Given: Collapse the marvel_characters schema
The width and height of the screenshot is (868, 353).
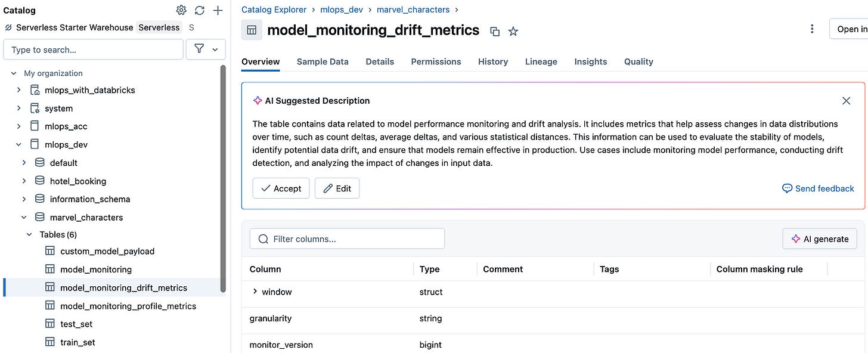Looking at the screenshot, I should [24, 218].
